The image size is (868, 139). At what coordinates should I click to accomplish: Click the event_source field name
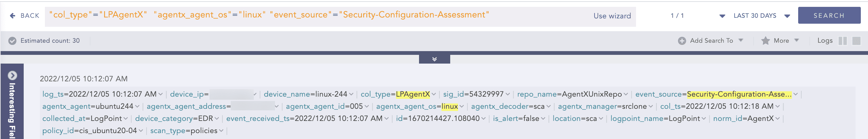pos(658,94)
